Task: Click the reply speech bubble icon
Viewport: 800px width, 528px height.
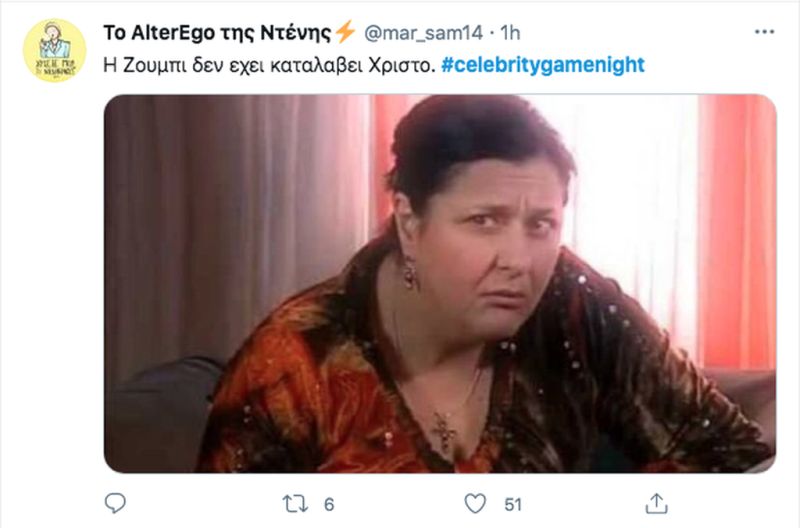Action: [x=115, y=503]
